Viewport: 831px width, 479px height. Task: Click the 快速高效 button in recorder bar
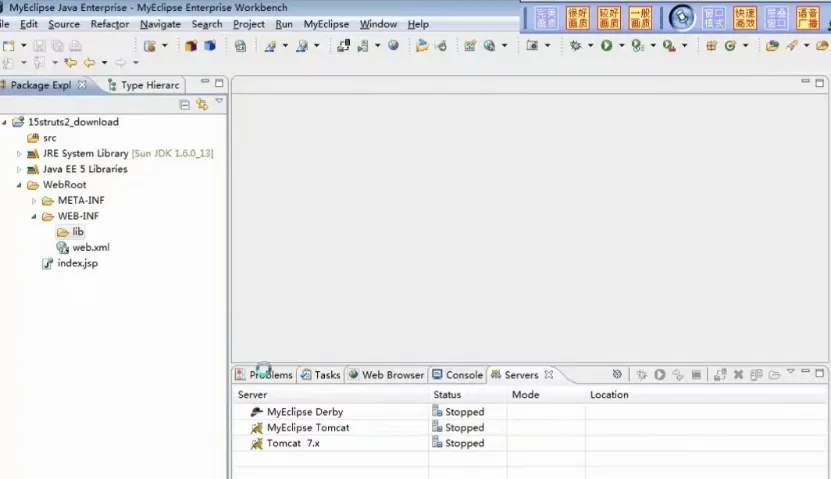745,18
